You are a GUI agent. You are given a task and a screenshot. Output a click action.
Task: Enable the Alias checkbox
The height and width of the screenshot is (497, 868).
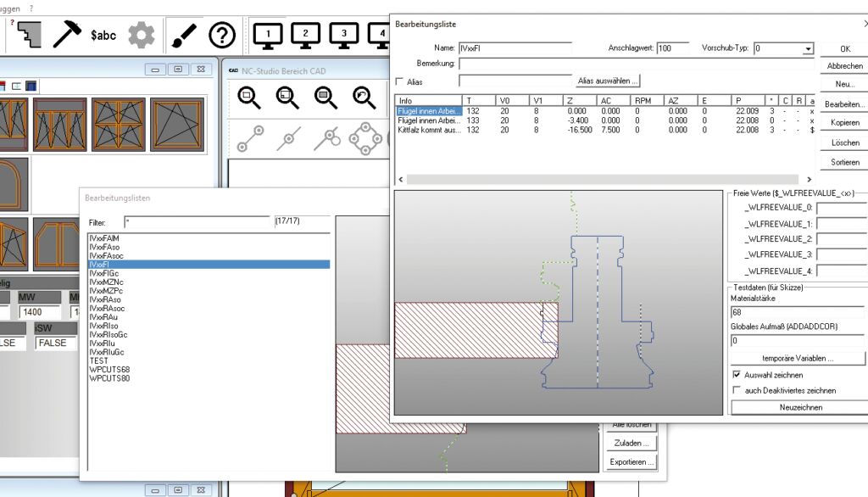[x=400, y=81]
